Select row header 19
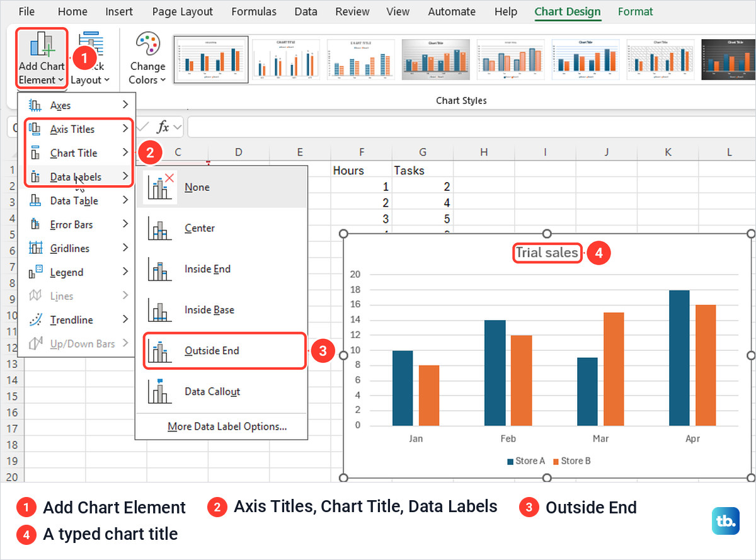Image resolution: width=756 pixels, height=560 pixels. (12, 461)
